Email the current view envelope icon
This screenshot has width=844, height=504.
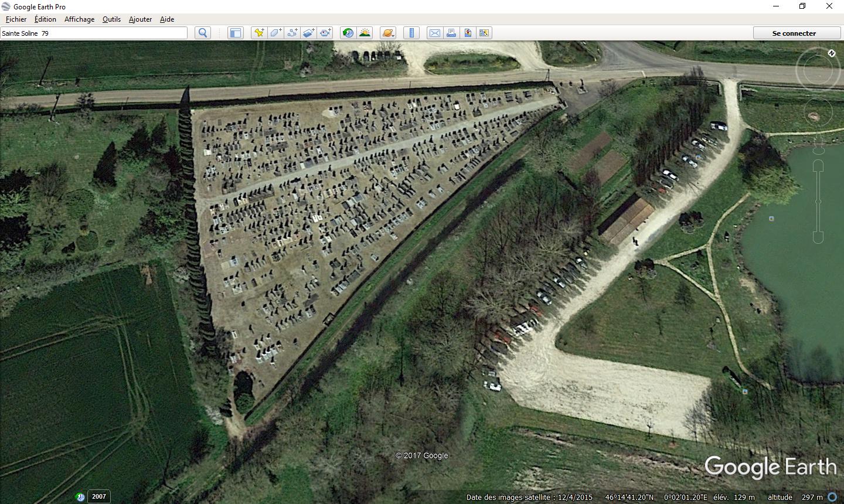pyautogui.click(x=435, y=33)
